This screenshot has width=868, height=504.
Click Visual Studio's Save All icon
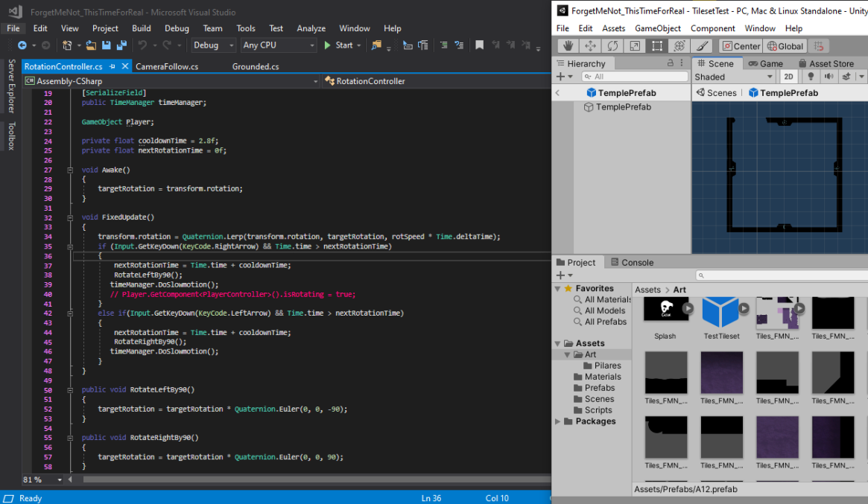[121, 45]
